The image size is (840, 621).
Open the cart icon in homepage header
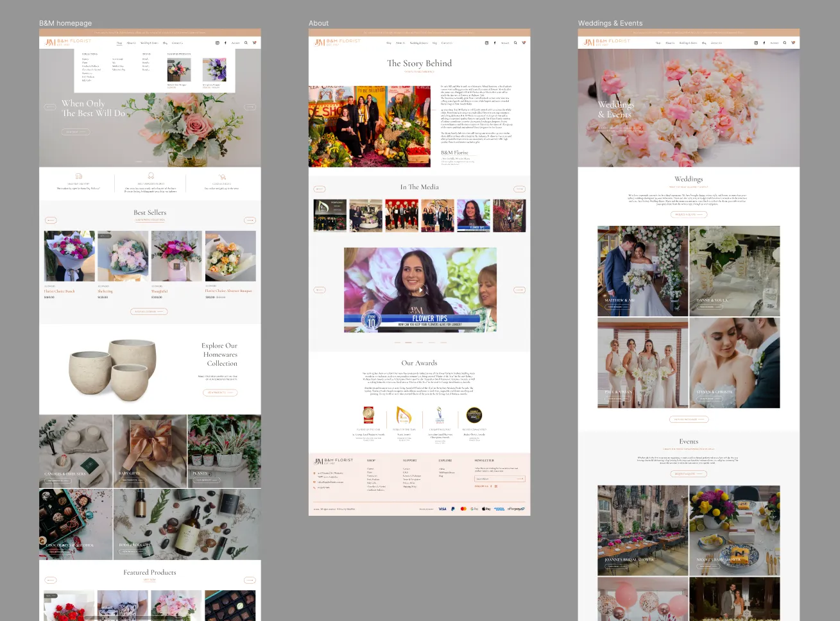(x=254, y=43)
